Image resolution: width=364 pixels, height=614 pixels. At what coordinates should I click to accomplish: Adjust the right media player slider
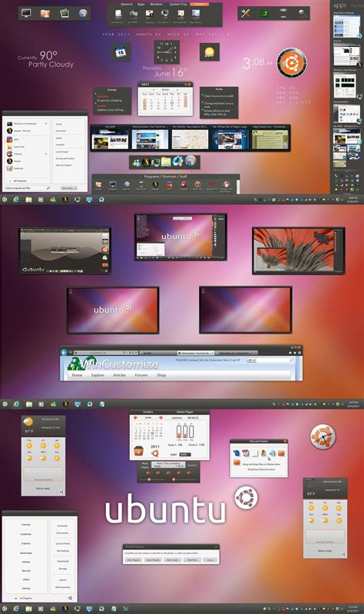174,480
